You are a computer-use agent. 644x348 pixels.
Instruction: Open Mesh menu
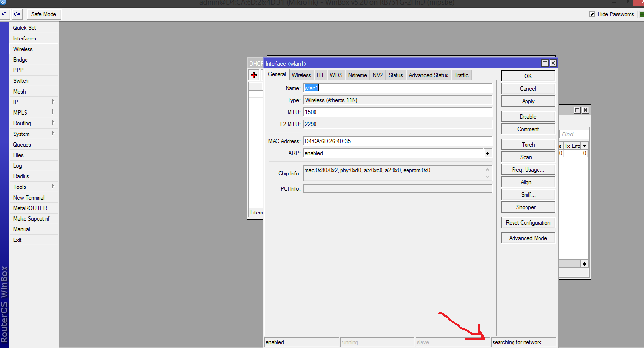pyautogui.click(x=34, y=92)
